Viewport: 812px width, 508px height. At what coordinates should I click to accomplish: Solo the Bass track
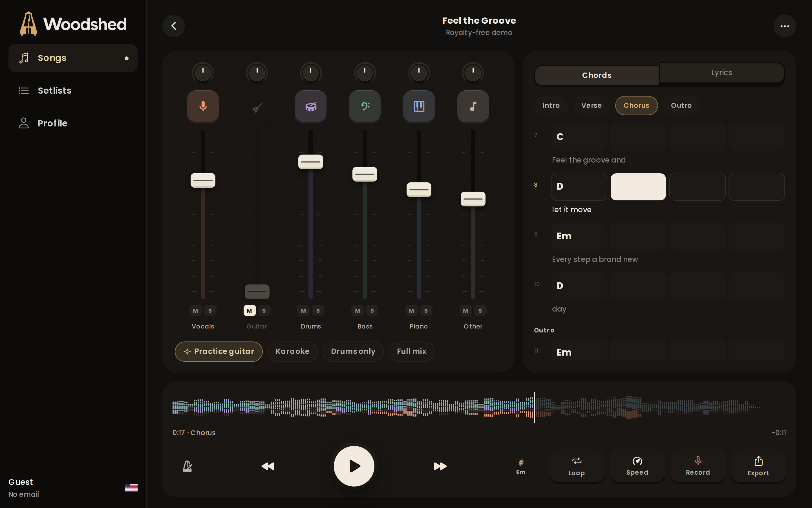coord(372,310)
